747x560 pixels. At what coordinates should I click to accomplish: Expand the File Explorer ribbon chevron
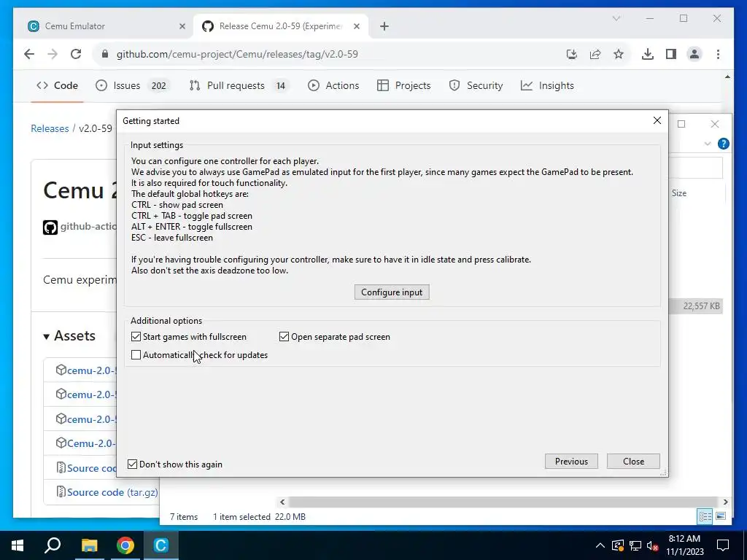pyautogui.click(x=708, y=144)
